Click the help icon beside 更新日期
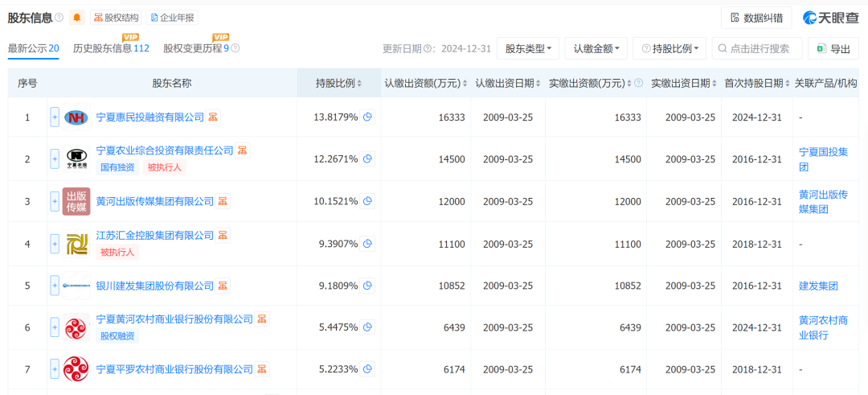Image resolution: width=868 pixels, height=395 pixels. click(427, 49)
